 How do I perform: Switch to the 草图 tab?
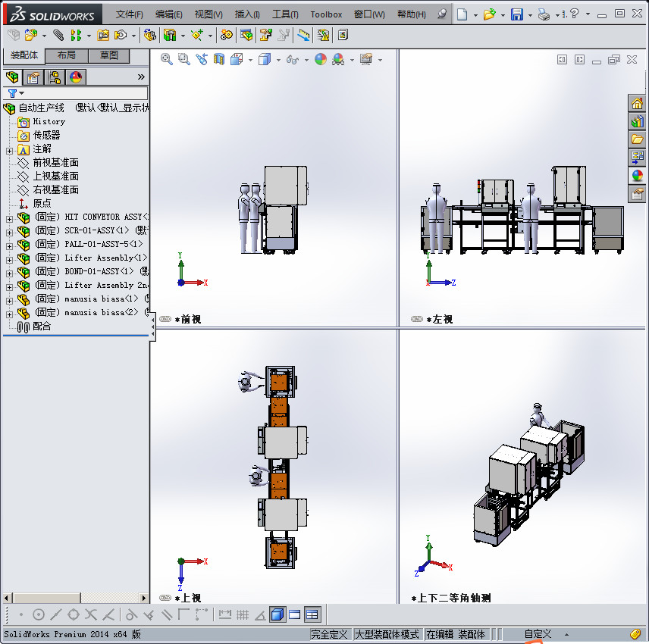109,55
